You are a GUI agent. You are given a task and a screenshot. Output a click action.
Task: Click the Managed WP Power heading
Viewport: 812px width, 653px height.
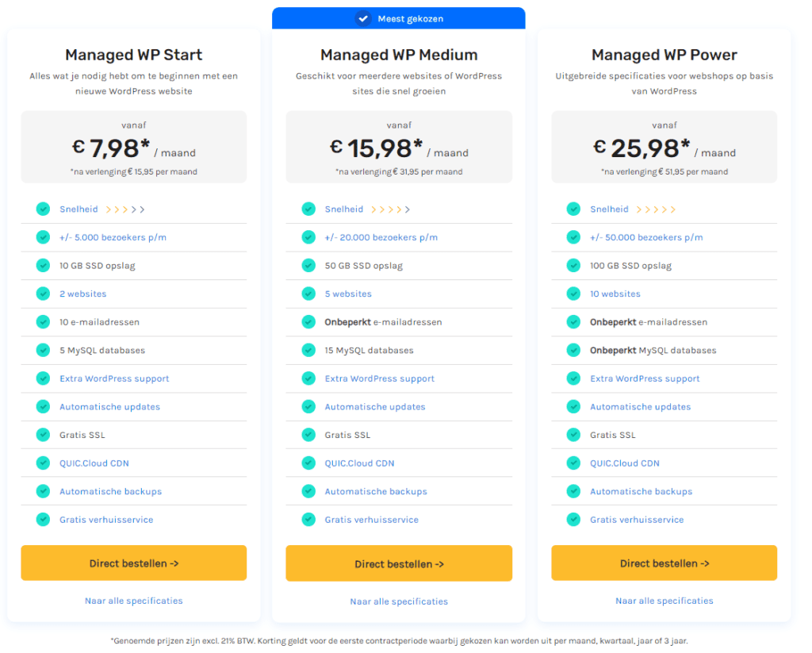664,55
